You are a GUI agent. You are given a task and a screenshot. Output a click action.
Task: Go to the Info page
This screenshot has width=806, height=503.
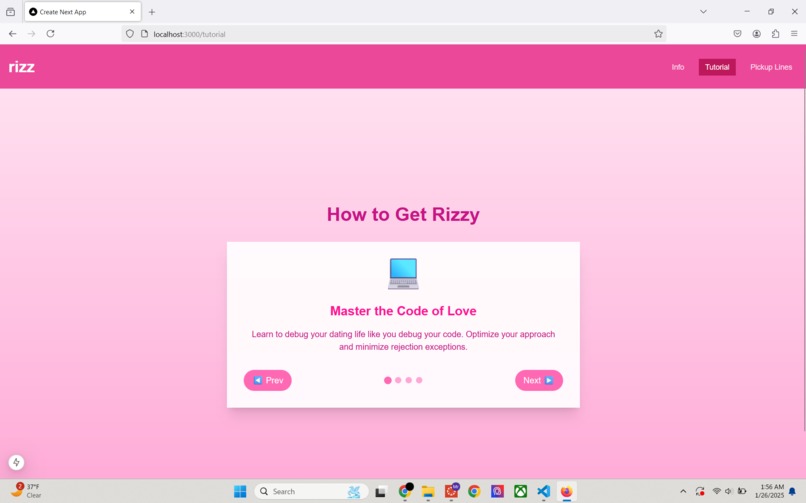pos(677,67)
